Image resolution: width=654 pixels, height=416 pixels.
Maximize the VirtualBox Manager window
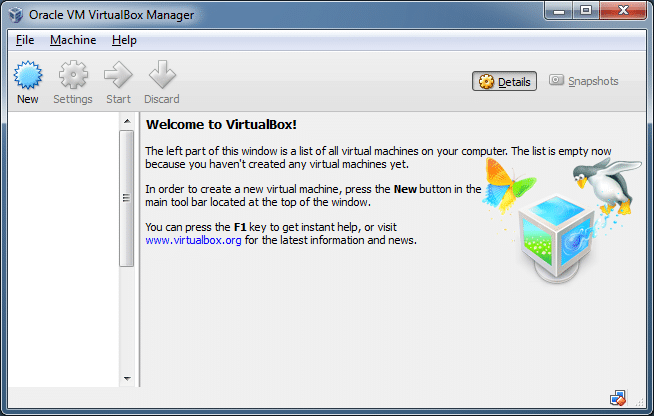[586, 11]
